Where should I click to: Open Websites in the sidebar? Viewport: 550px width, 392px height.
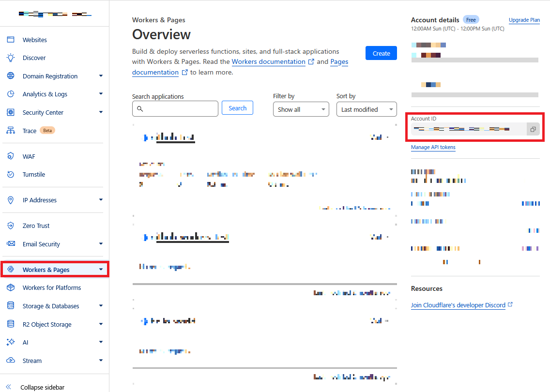click(35, 40)
